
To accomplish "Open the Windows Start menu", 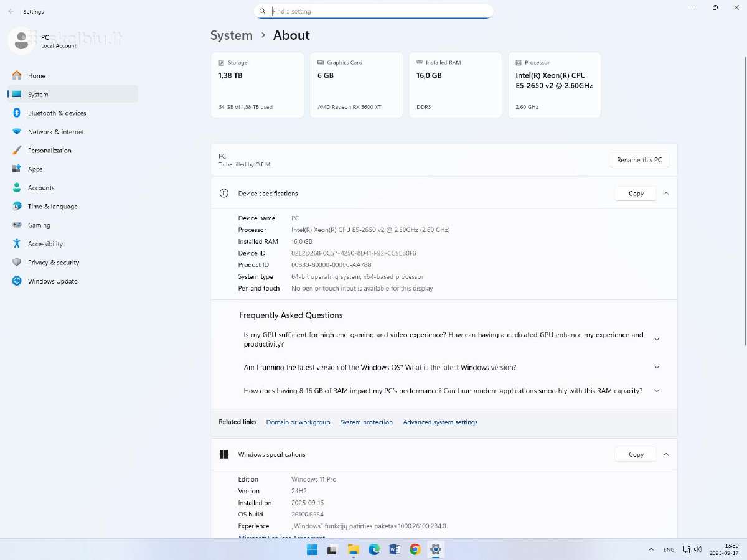I will tap(312, 549).
